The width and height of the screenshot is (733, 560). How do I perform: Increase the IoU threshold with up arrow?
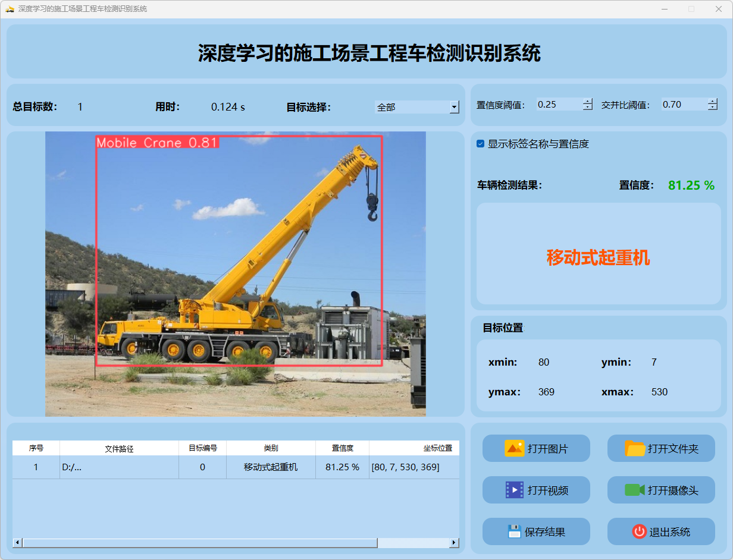(x=713, y=101)
